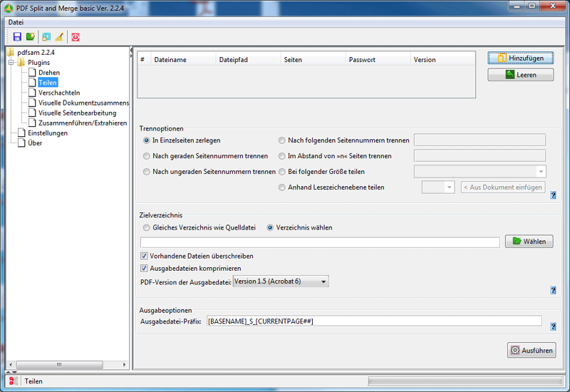Viewport: 570px width, 392px height.
Task: Click the Version column header
Action: (442, 60)
